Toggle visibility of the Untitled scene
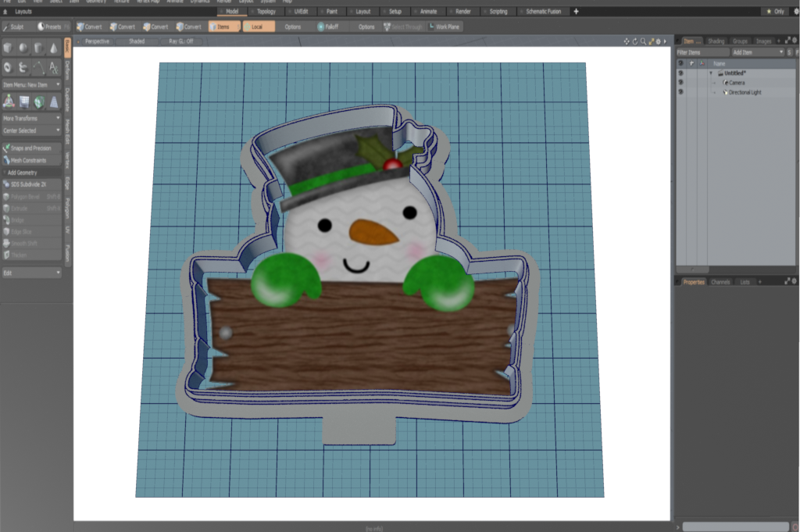800x532 pixels. (x=680, y=73)
